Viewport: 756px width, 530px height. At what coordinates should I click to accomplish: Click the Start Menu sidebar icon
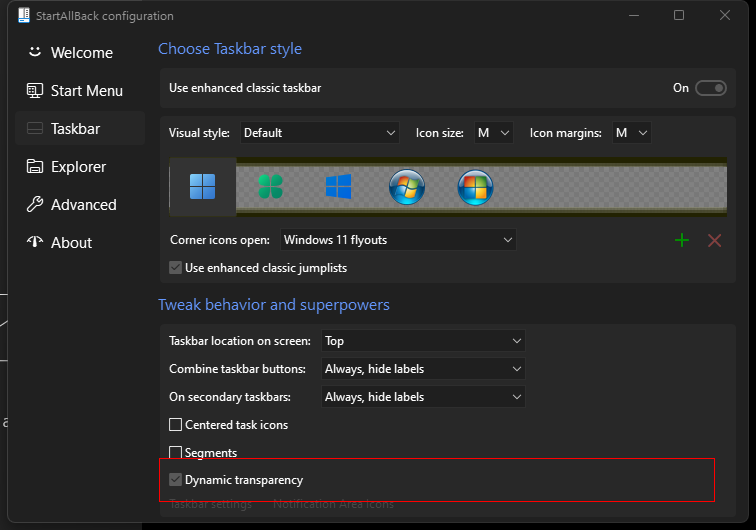[35, 90]
